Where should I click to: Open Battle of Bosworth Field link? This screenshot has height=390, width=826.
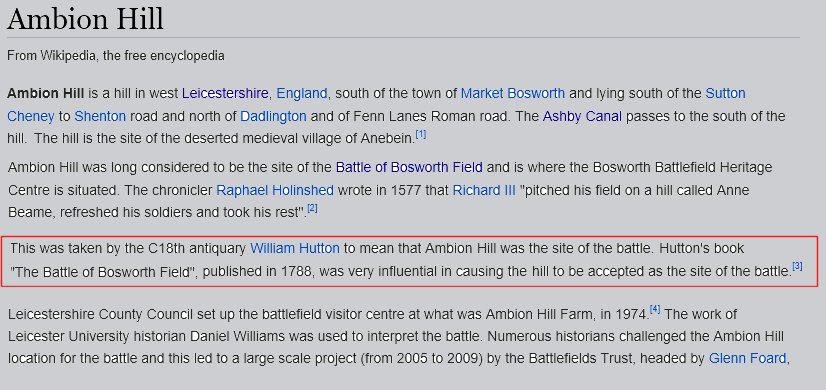tap(409, 168)
